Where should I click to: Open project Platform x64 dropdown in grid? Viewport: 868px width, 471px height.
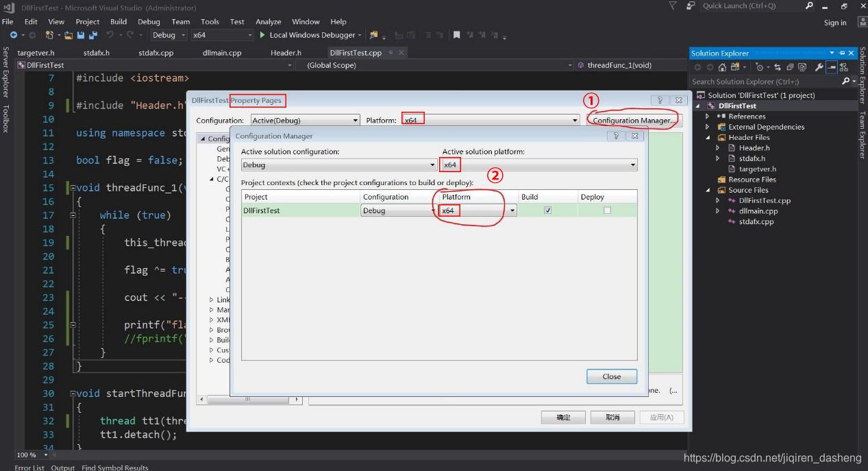click(x=478, y=210)
